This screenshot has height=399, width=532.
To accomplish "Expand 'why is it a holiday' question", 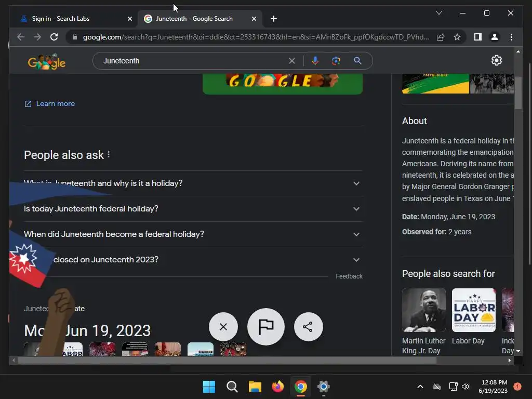I will 193,183.
